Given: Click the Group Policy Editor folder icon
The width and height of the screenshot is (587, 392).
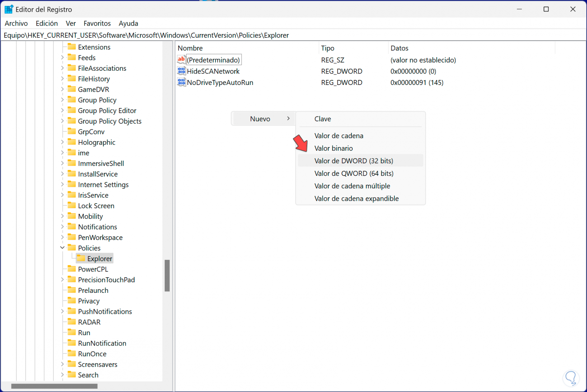Looking at the screenshot, I should click(x=72, y=111).
